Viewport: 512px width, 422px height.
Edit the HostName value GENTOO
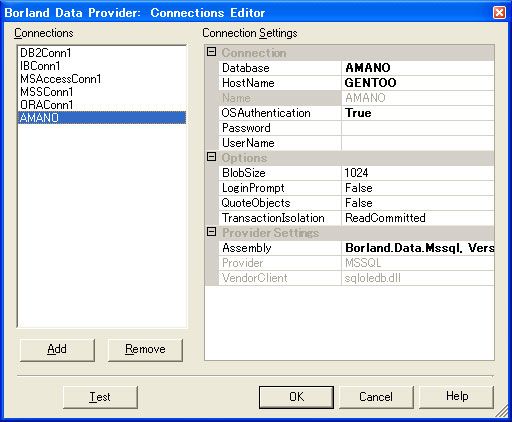point(418,83)
